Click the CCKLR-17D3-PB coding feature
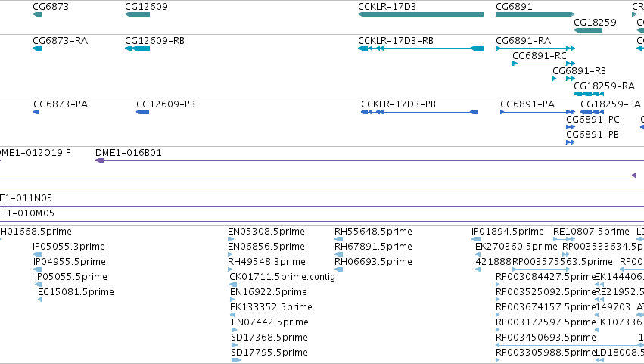Viewport: 644px width, 364px height. [x=419, y=112]
